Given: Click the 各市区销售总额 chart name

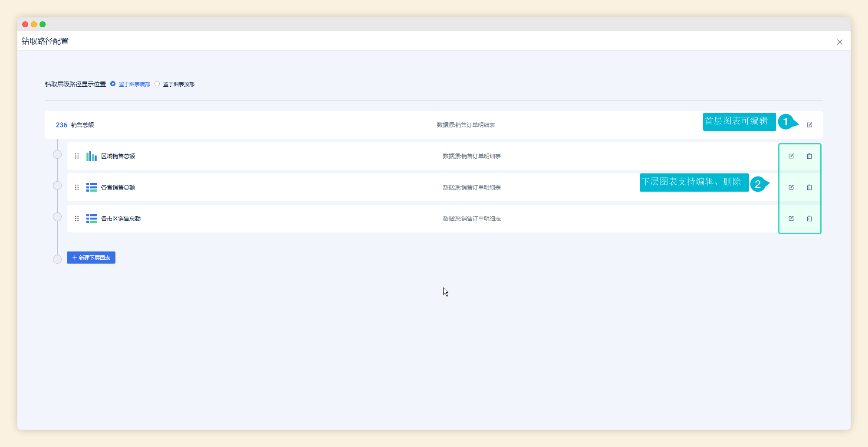Looking at the screenshot, I should [121, 219].
